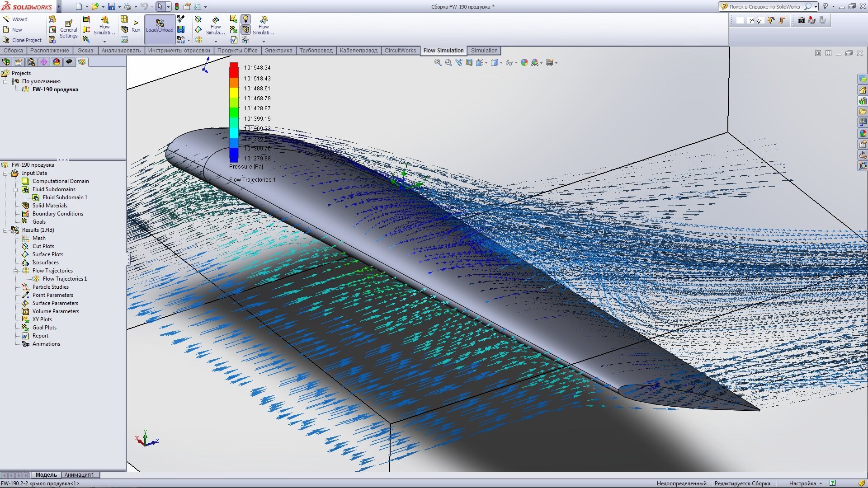
Task: Expand the Input Data tree node
Action: click(6, 173)
